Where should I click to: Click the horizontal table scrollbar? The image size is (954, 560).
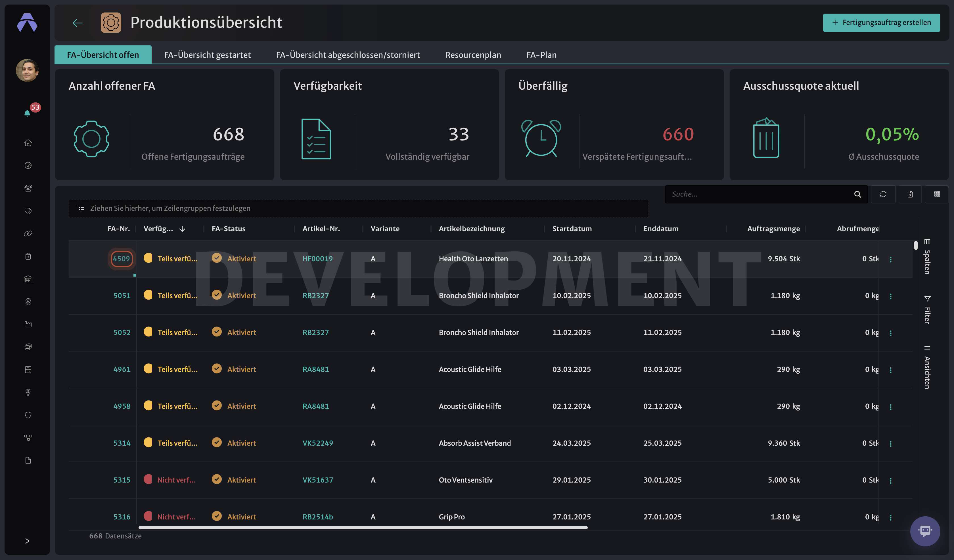coord(363,527)
